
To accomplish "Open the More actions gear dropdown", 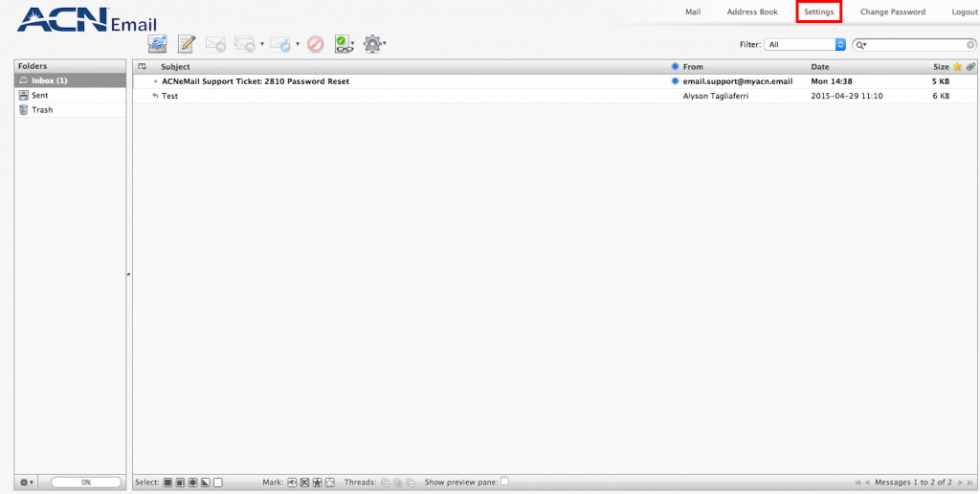I will coord(374,44).
